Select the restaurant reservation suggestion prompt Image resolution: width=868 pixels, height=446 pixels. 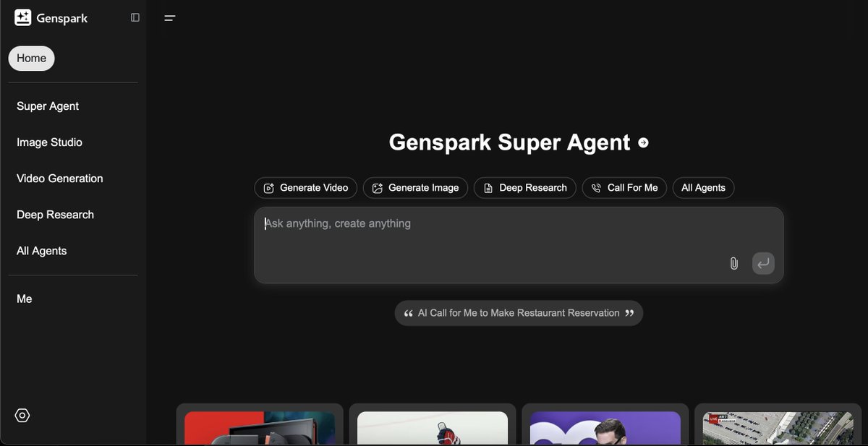[519, 313]
